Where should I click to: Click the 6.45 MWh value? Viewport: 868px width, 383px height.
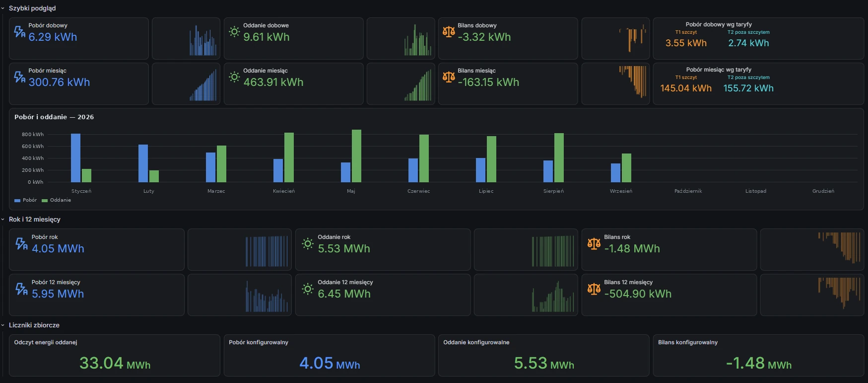[344, 294]
